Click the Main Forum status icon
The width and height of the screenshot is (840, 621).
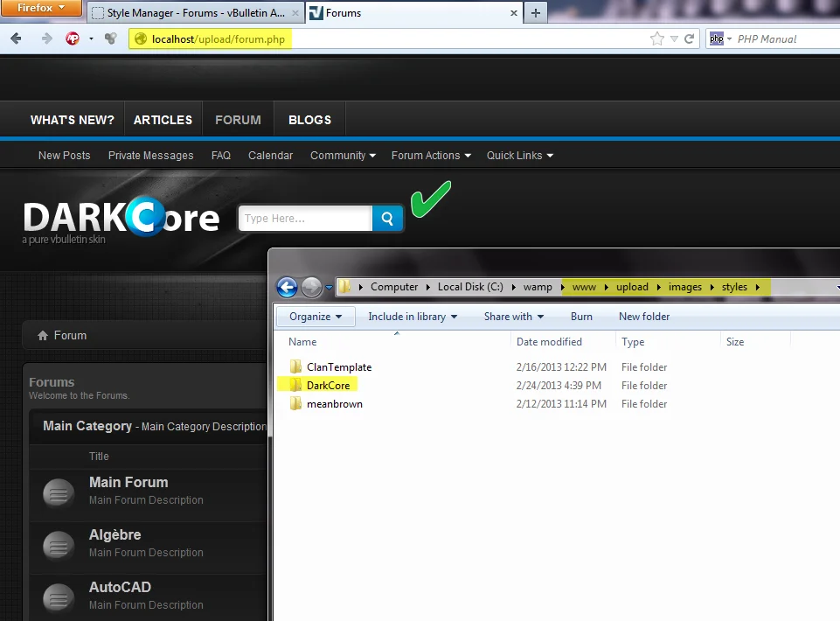(x=59, y=493)
